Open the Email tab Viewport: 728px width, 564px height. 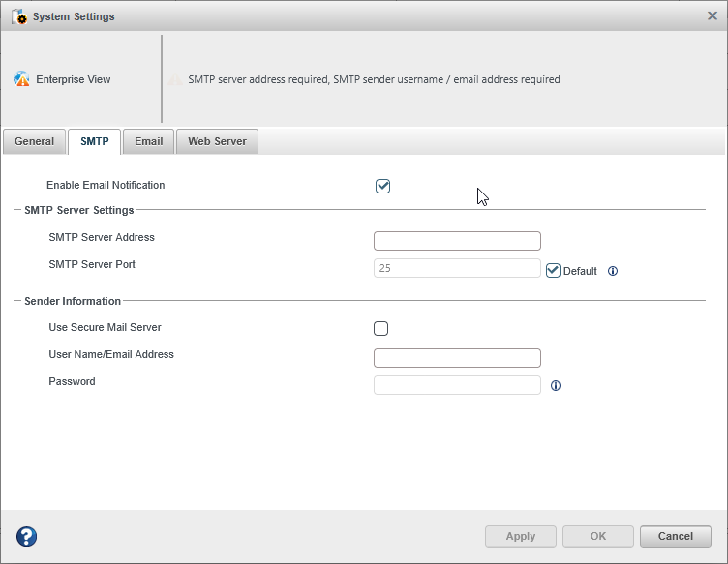point(148,141)
